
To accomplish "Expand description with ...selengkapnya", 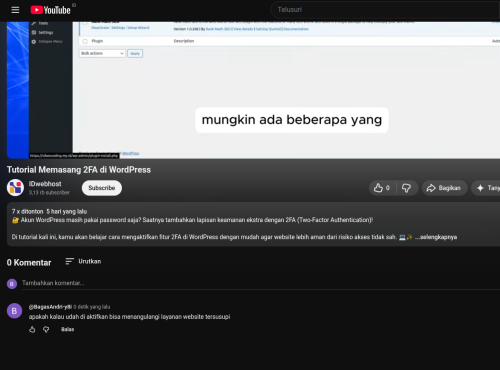I will [436, 237].
